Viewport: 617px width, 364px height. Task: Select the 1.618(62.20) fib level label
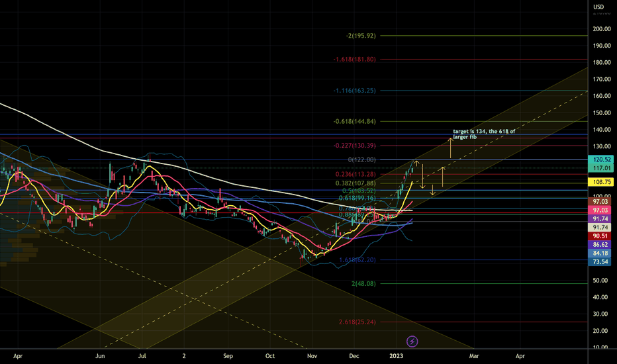[x=357, y=260]
